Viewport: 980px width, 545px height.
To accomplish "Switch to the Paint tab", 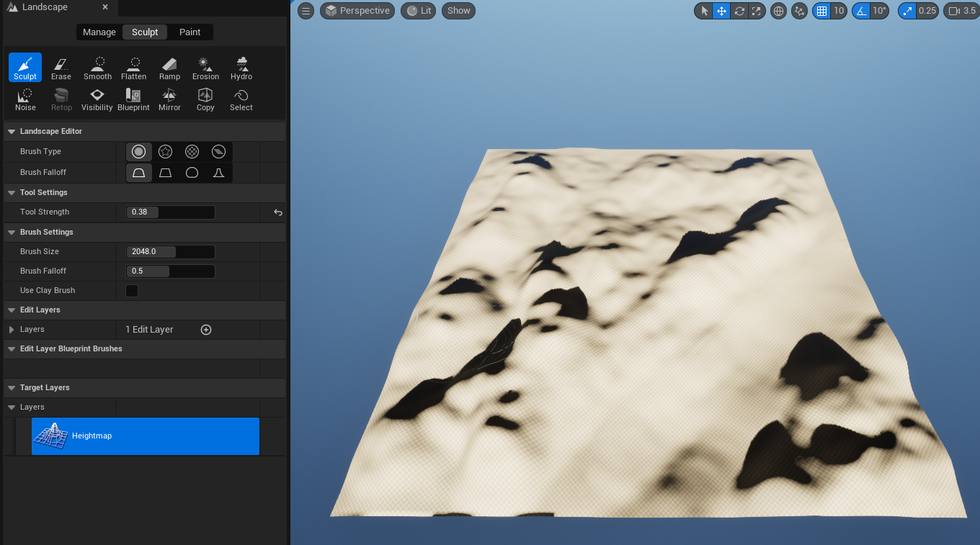I will tap(190, 32).
